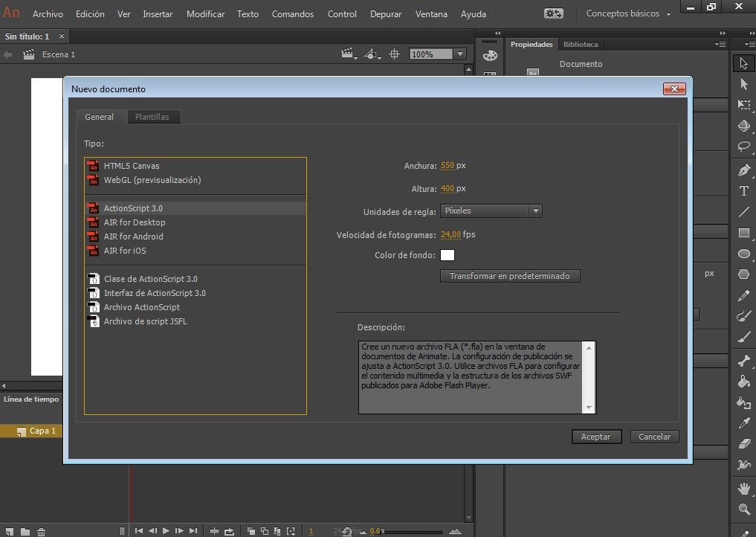The image size is (756, 537).
Task: Toggle Edit Multiple Frames
Action: (277, 531)
